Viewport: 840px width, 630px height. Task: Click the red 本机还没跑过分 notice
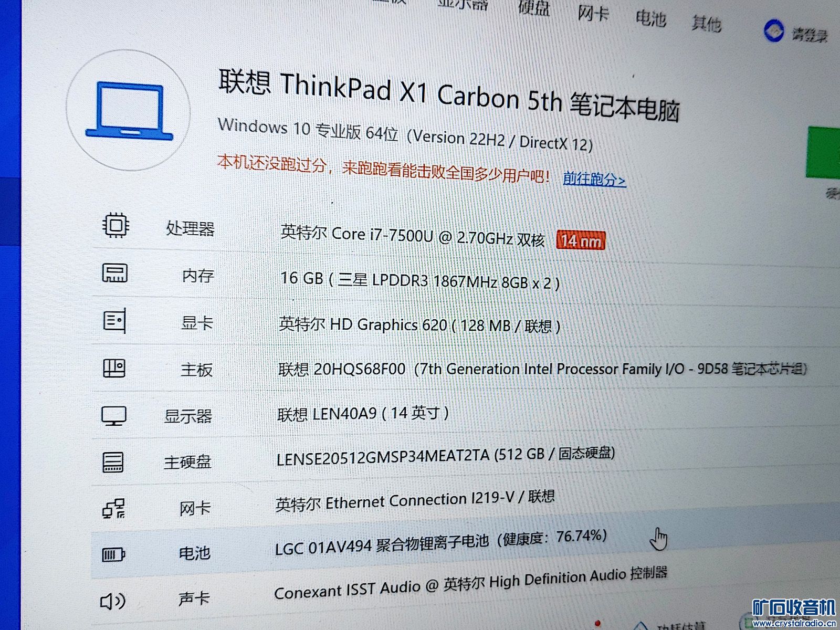[x=383, y=169]
